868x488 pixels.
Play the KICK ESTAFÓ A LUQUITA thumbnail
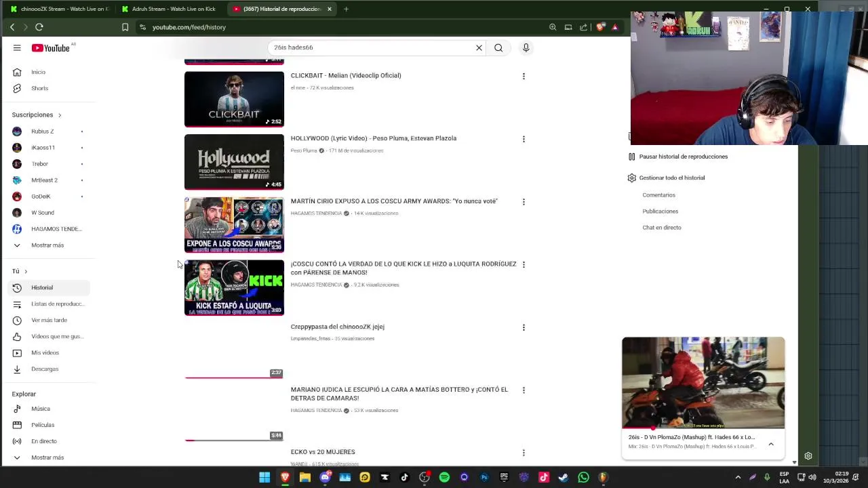coord(234,287)
